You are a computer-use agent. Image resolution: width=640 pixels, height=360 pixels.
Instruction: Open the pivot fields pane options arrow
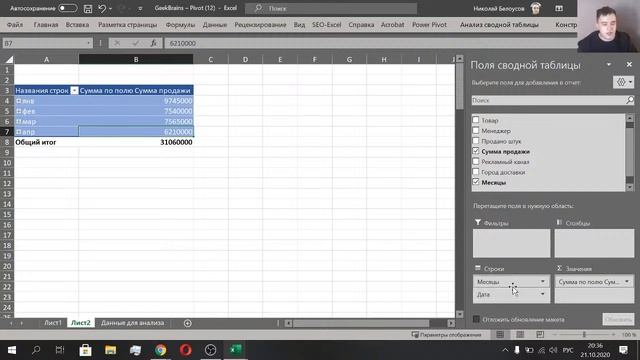coord(609,64)
